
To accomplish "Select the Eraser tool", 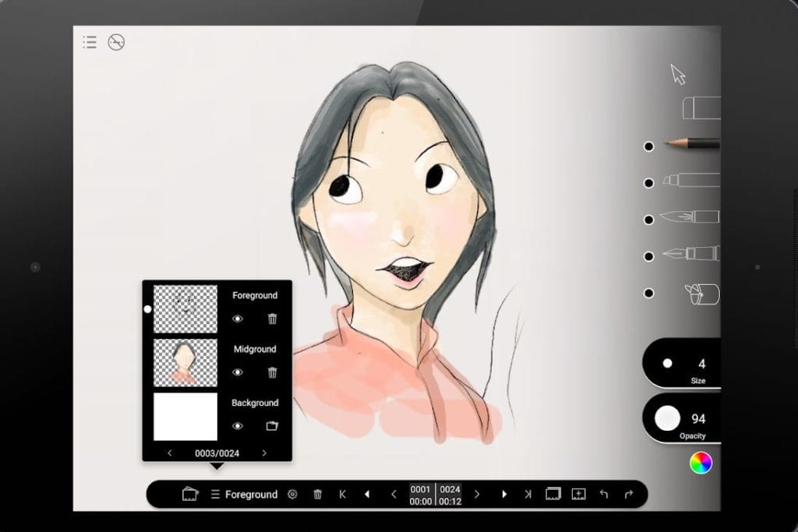I will [701, 107].
